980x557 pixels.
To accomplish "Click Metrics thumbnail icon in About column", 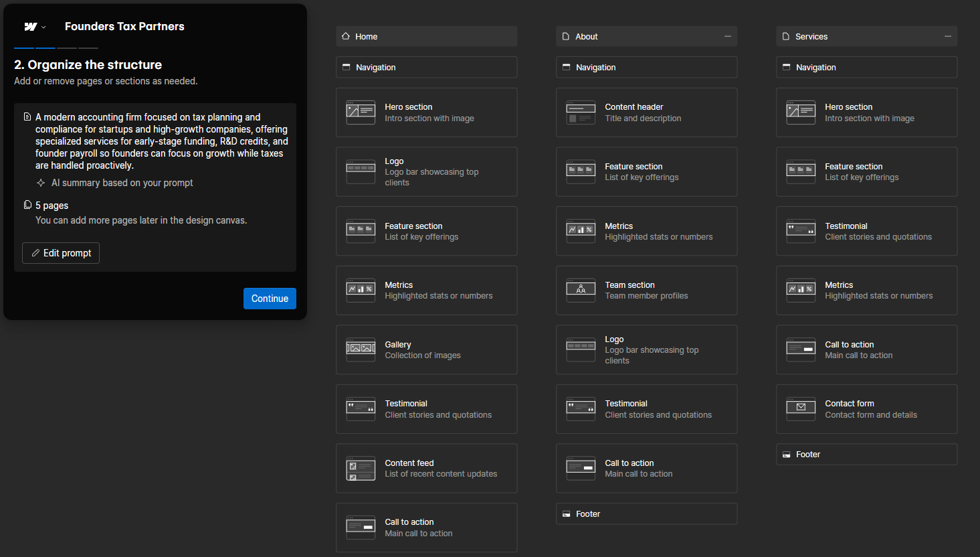I will point(581,231).
